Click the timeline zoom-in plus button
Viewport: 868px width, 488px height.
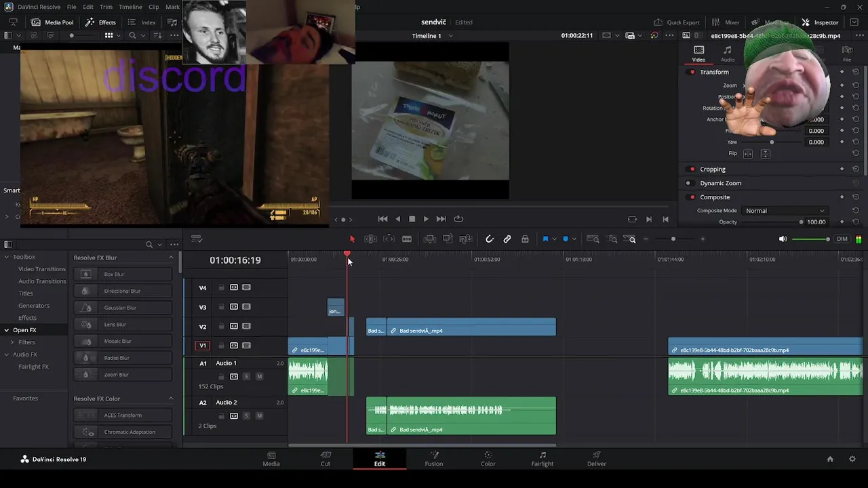[703, 239]
